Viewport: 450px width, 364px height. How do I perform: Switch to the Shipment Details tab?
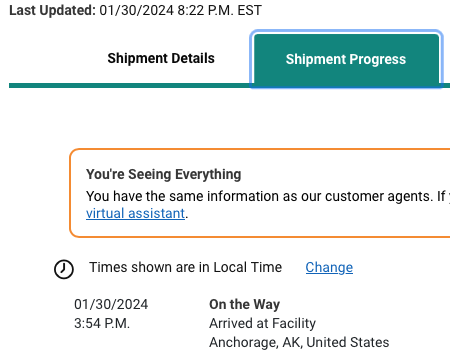point(161,58)
